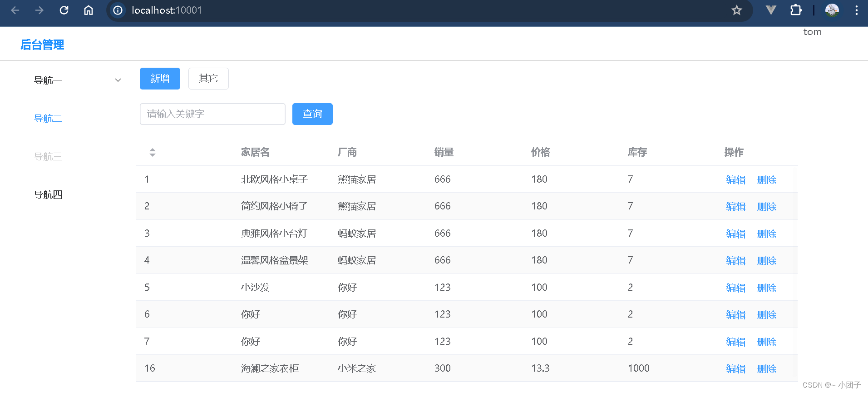This screenshot has width=868, height=393.
Task: Go forward using browser forward arrow
Action: [x=39, y=10]
